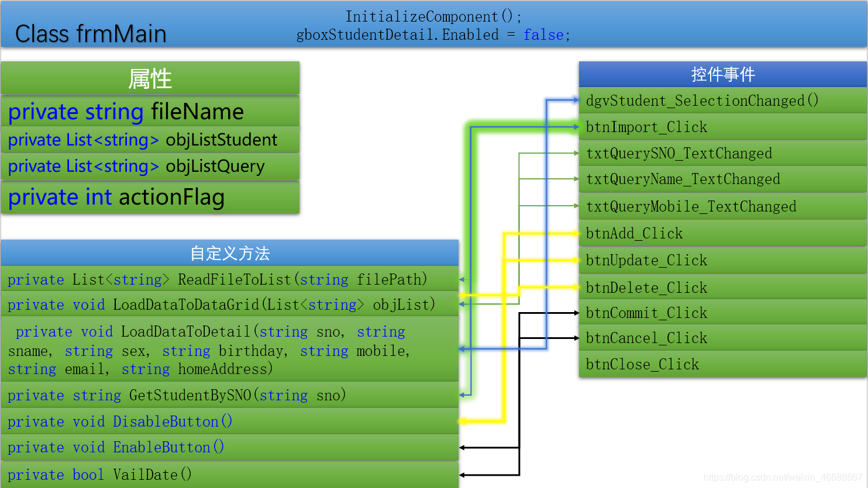Screen dimensions: 868x488
Task: Select 'private int actionFlag' attribute
Action: click(x=150, y=197)
